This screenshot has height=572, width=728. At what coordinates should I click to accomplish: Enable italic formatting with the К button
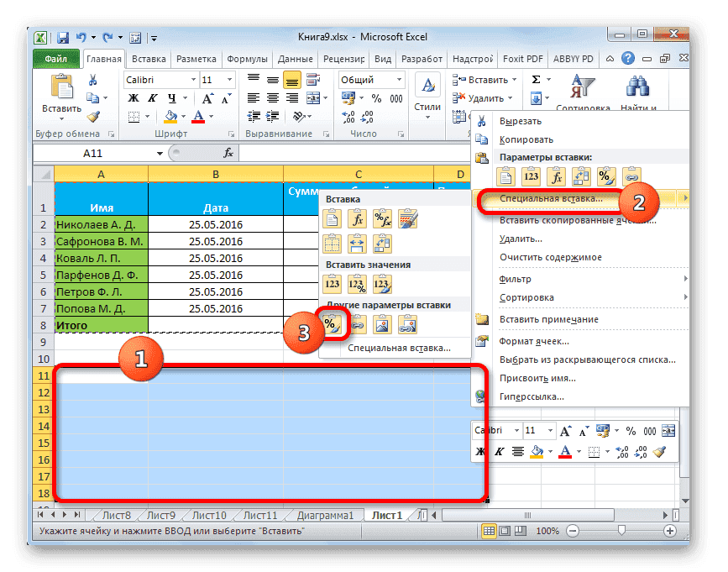(151, 97)
